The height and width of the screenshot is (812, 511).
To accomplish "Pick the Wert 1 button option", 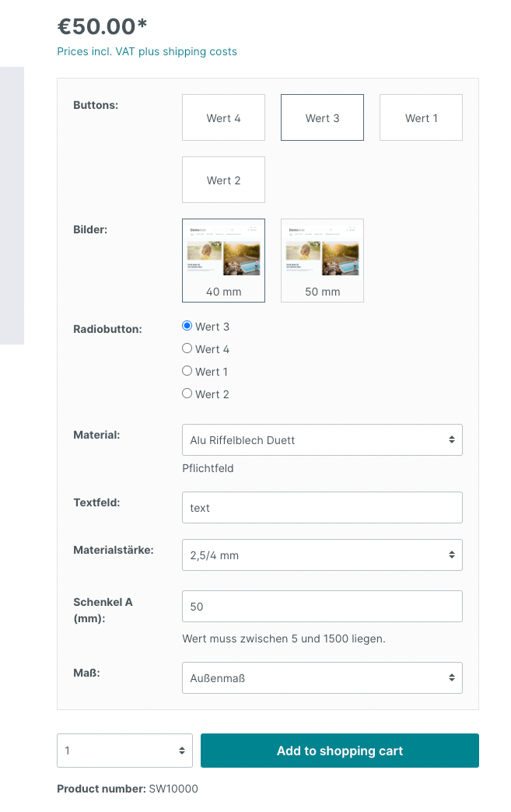I will (421, 117).
